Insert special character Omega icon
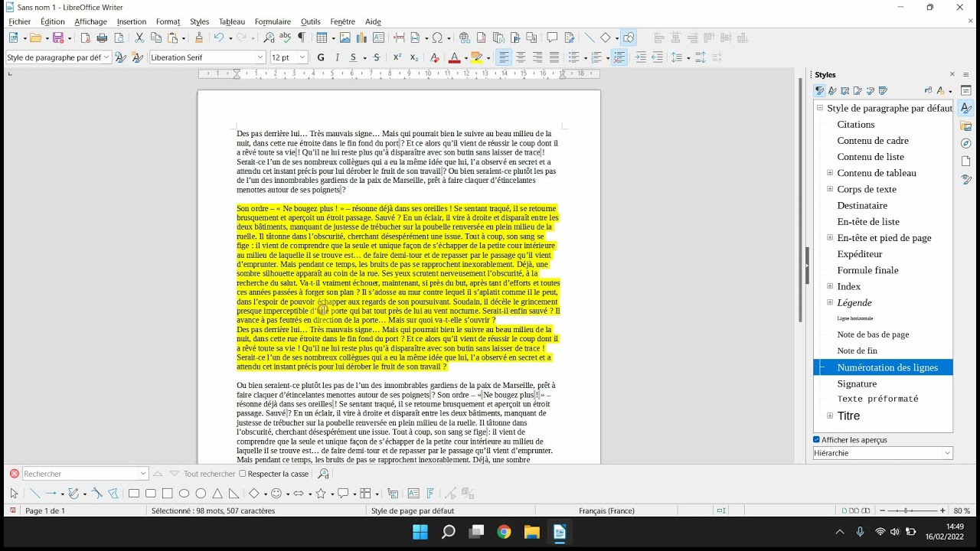Screen dimensions: 980x551 pyautogui.click(x=437, y=37)
